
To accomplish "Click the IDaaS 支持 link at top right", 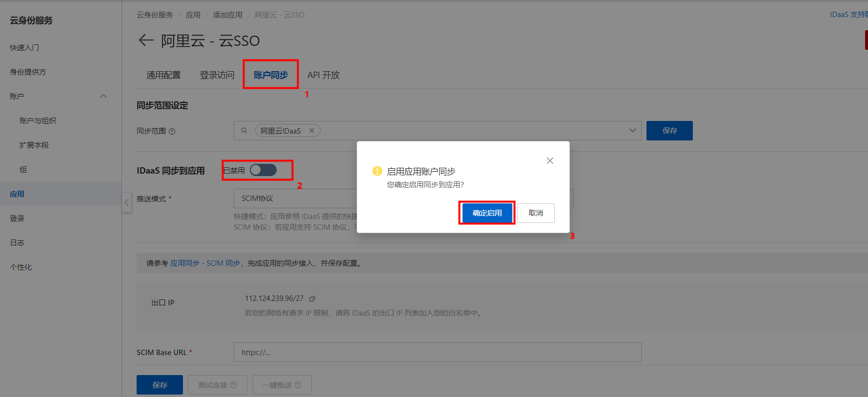I will pyautogui.click(x=848, y=15).
